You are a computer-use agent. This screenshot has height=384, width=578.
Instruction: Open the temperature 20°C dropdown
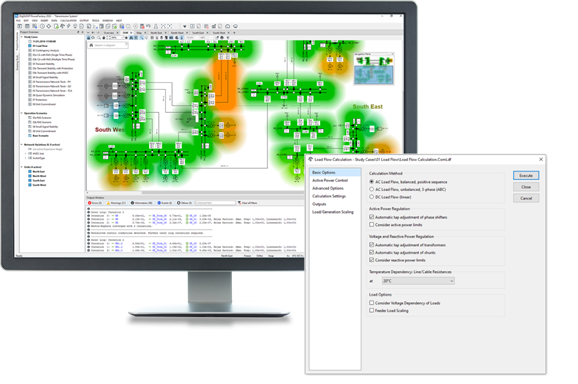418,281
